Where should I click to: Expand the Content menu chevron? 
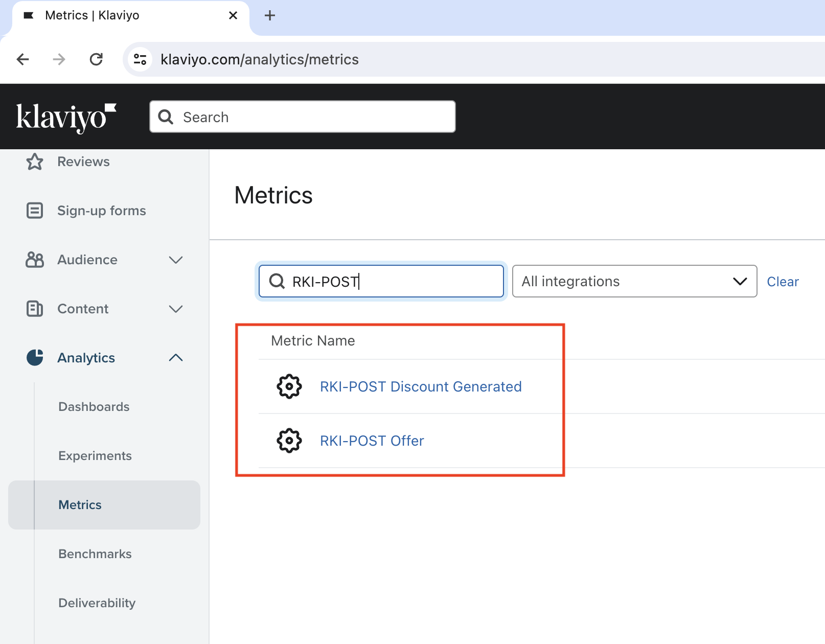tap(176, 309)
